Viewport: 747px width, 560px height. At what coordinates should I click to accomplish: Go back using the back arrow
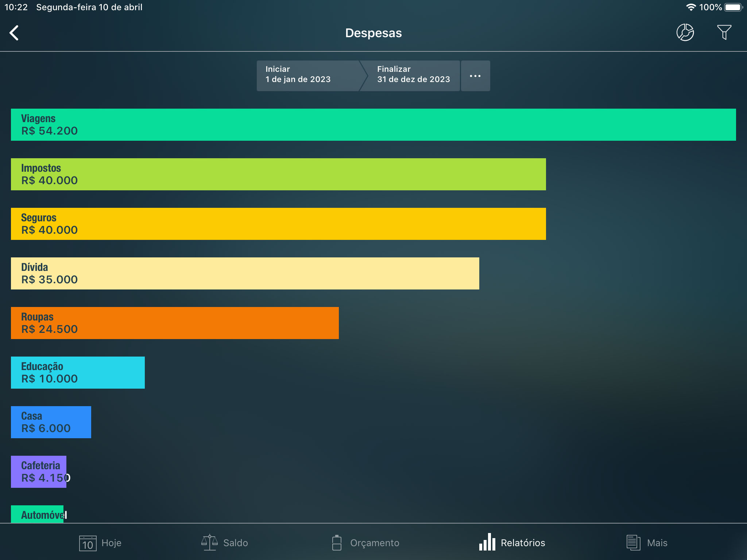click(14, 33)
